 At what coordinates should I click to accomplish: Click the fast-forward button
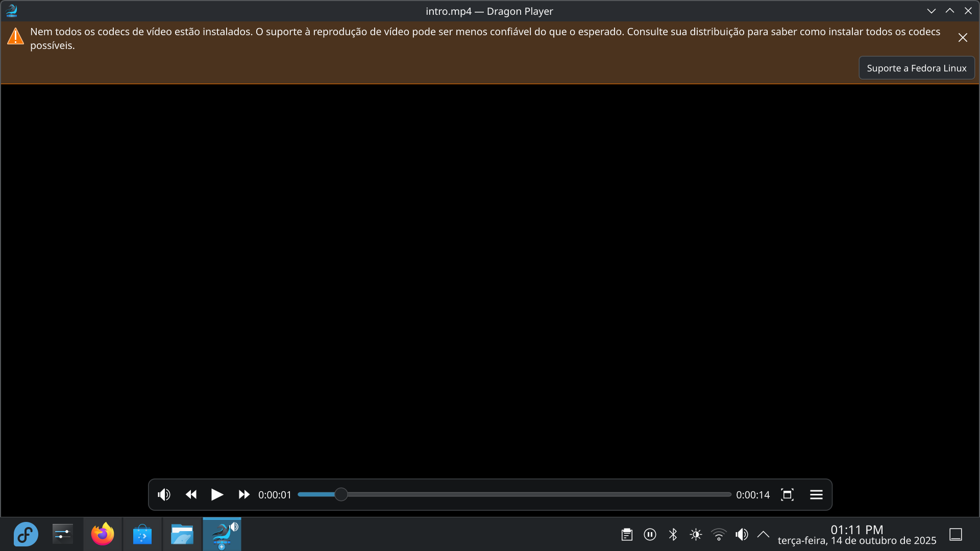point(244,494)
